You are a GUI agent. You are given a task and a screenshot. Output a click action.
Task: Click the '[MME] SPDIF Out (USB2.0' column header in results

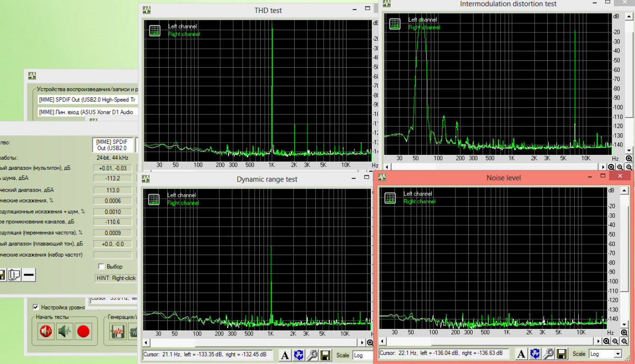point(113,145)
